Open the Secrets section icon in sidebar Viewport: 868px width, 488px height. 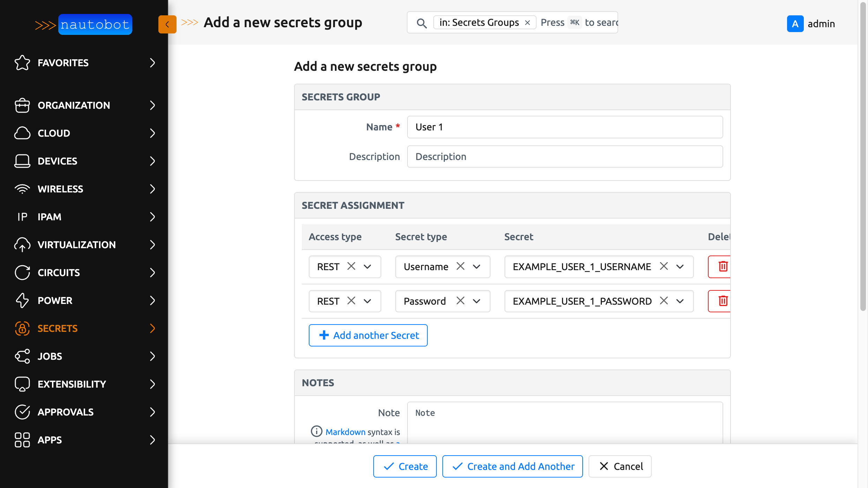[22, 328]
